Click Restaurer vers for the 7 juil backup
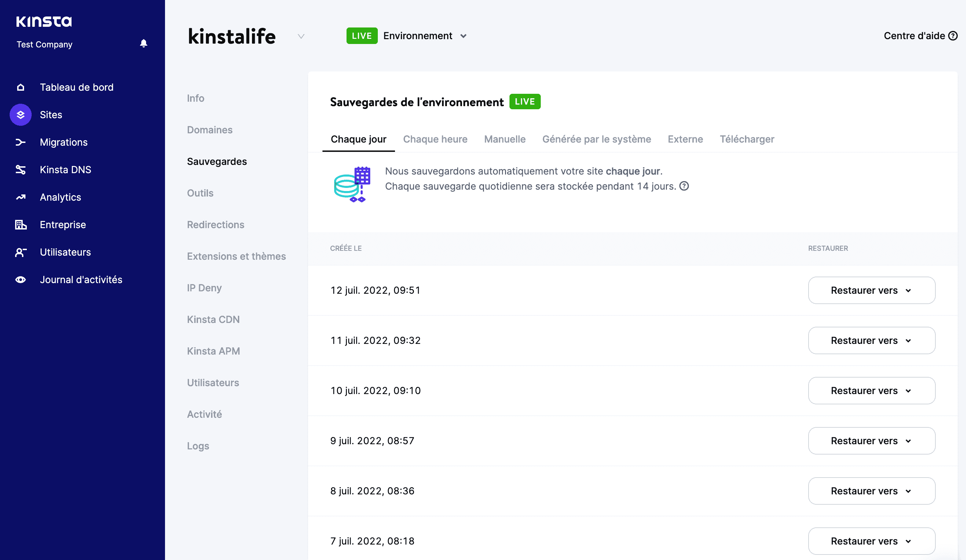 [871, 541]
